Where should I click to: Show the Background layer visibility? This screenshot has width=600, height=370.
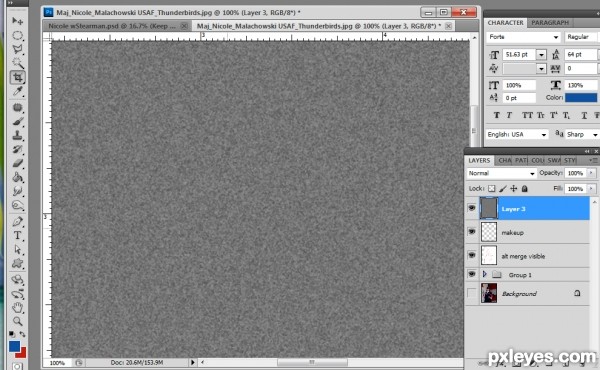click(x=471, y=293)
